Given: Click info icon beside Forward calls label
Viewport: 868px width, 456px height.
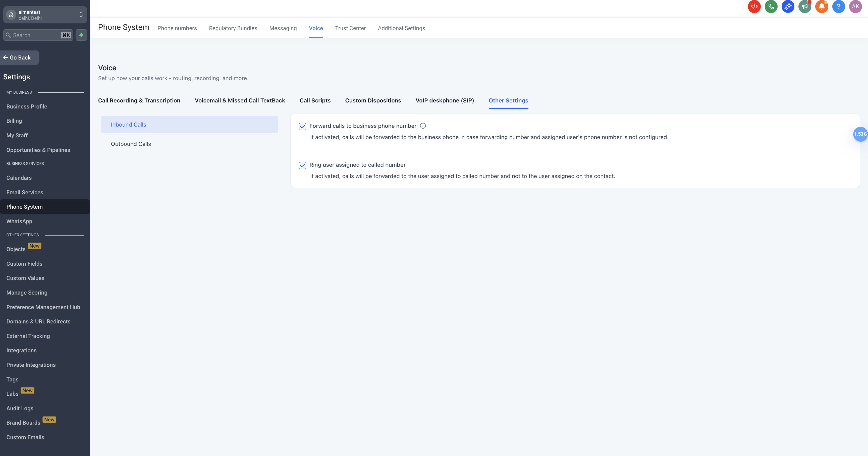Looking at the screenshot, I should click(423, 126).
